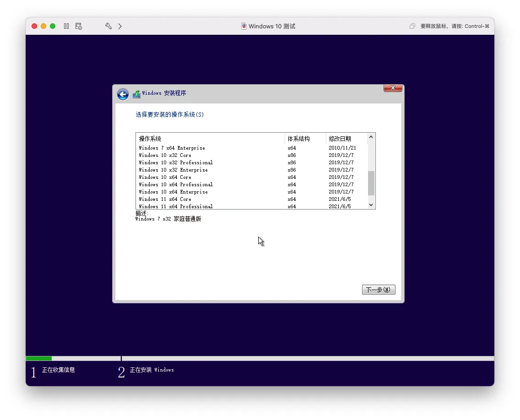Click the 2010/11/21 date cell

[x=342, y=148]
